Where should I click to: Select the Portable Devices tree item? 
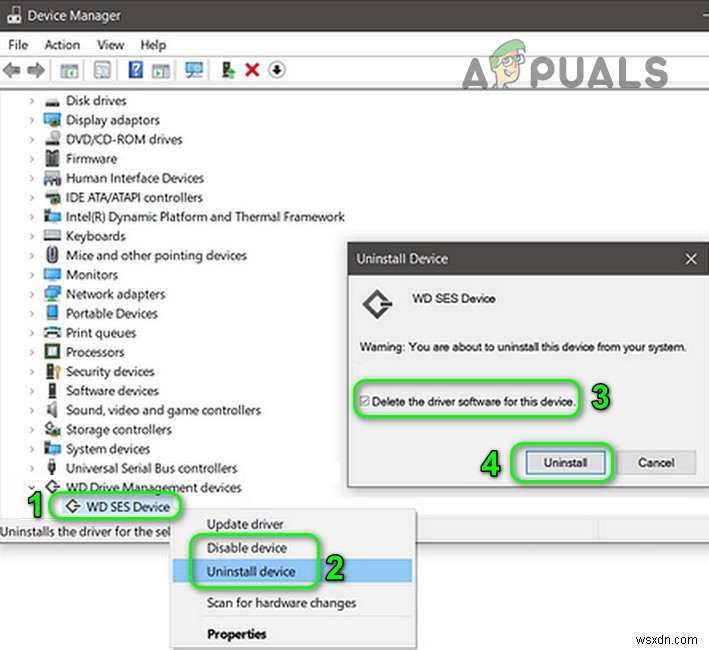pos(112,313)
